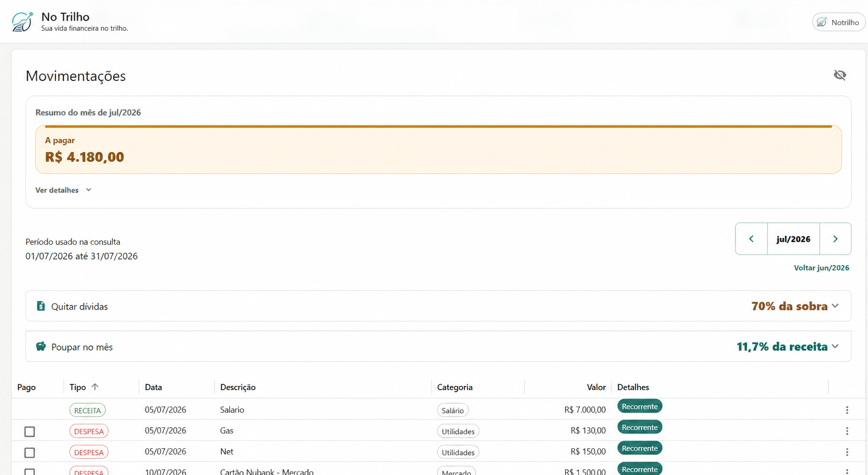Toggle hide values eye icon
This screenshot has height=475, width=868.
pyautogui.click(x=840, y=75)
